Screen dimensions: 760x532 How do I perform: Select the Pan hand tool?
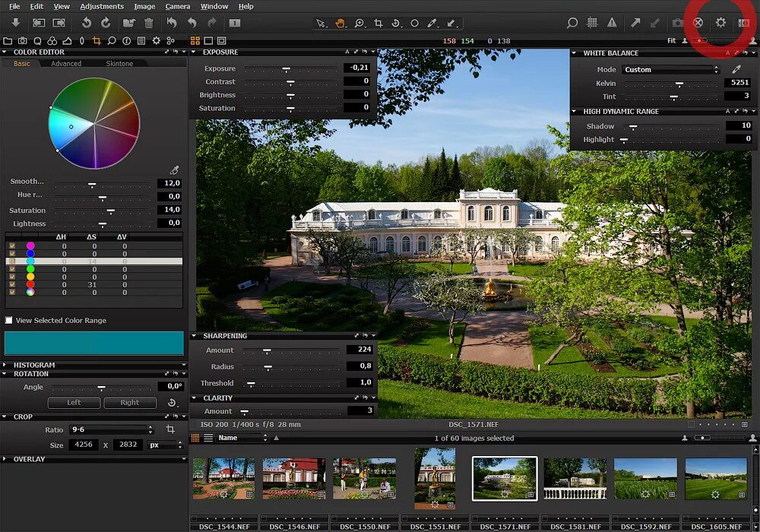[x=340, y=24]
